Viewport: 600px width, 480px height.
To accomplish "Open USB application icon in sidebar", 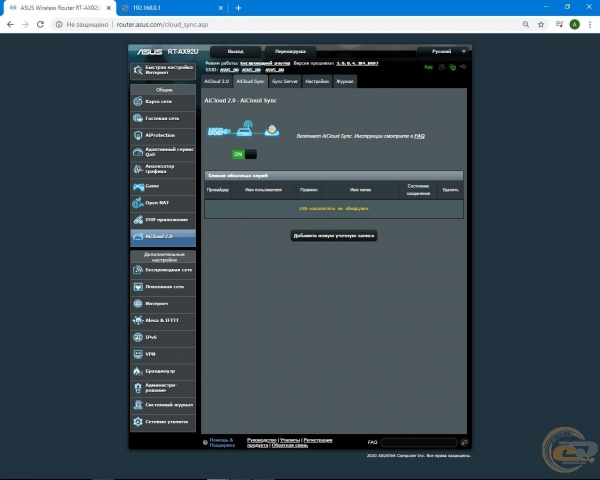I will pyautogui.click(x=138, y=220).
